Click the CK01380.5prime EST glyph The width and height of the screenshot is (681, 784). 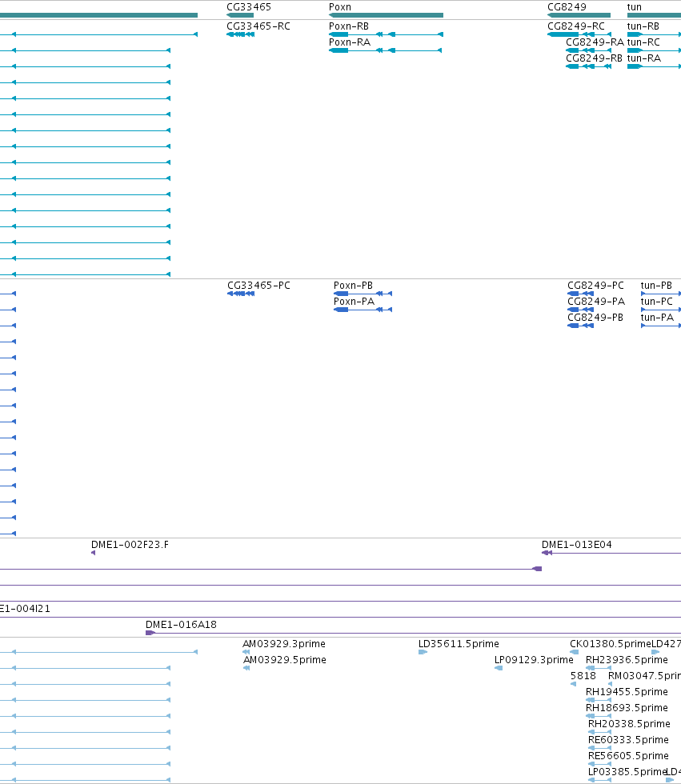click(575, 652)
